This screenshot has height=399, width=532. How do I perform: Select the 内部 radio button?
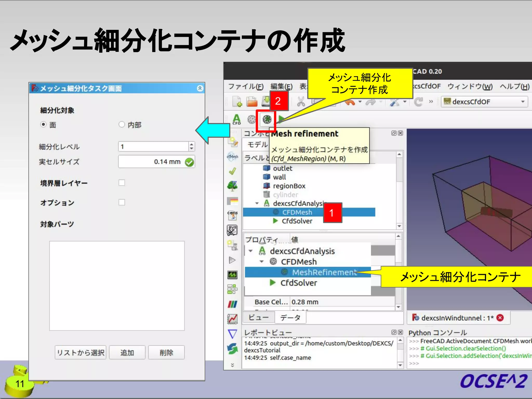pos(122,124)
